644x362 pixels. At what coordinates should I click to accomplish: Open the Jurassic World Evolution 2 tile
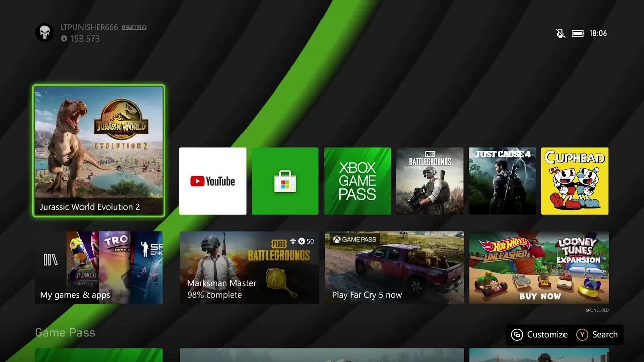coord(99,151)
